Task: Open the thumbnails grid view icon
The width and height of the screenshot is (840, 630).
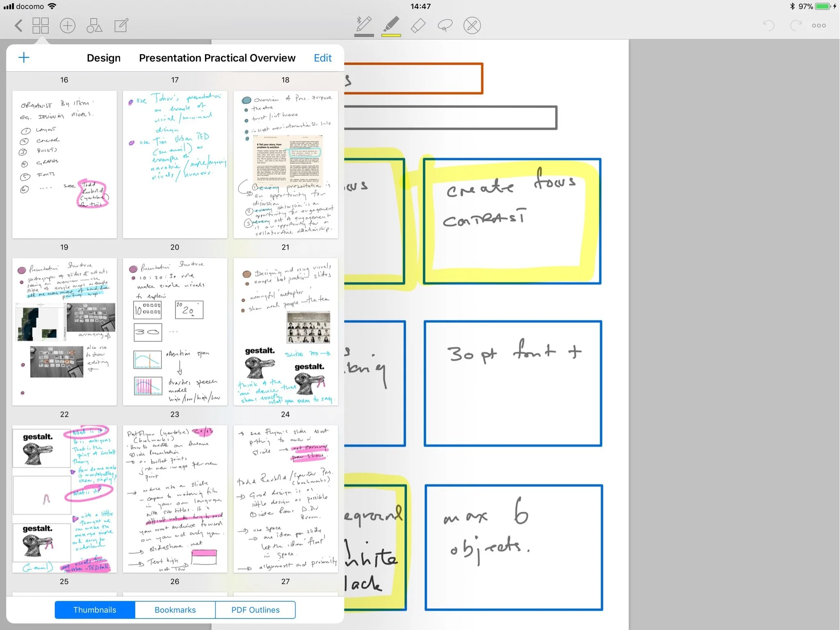Action: pyautogui.click(x=41, y=25)
